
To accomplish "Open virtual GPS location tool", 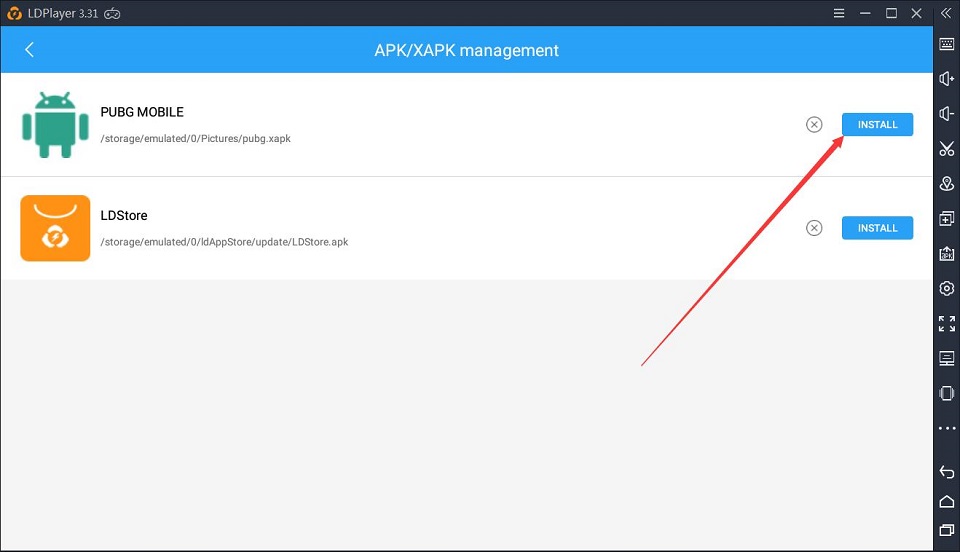I will (947, 183).
